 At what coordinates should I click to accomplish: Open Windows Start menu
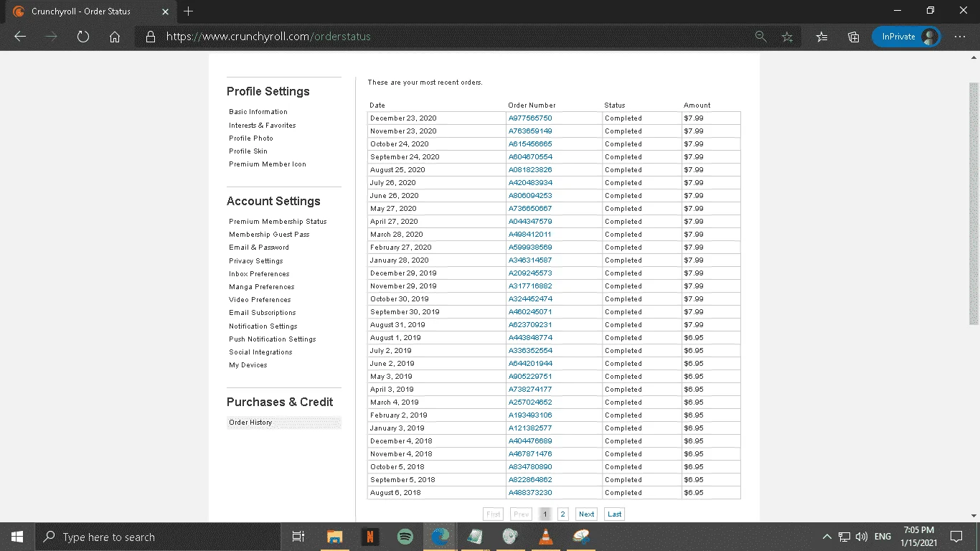(x=17, y=537)
